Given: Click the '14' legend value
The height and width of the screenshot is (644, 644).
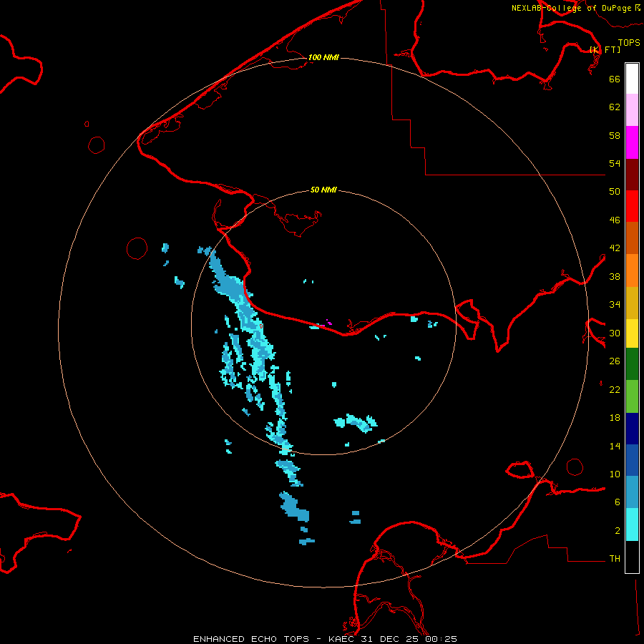Looking at the screenshot, I should click(x=615, y=446).
